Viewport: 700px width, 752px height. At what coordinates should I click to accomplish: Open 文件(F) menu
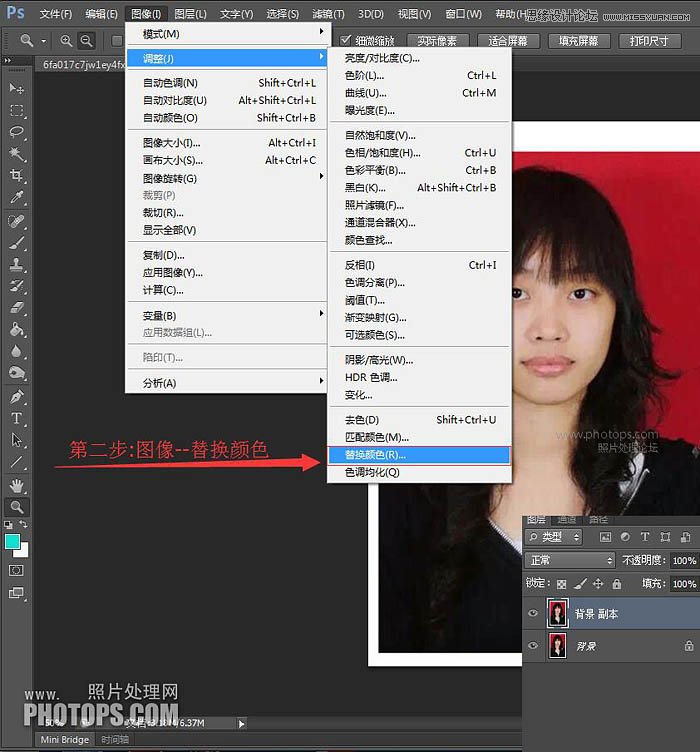click(x=56, y=14)
